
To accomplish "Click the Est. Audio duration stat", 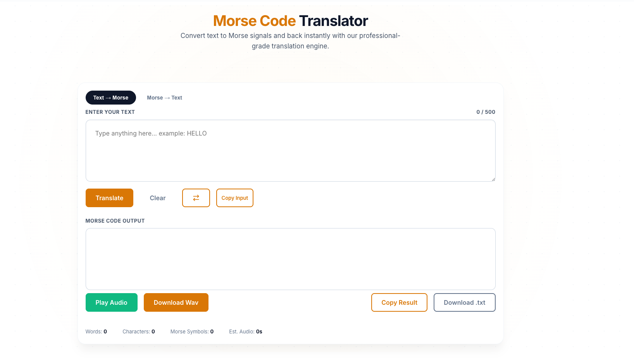I will [245, 331].
